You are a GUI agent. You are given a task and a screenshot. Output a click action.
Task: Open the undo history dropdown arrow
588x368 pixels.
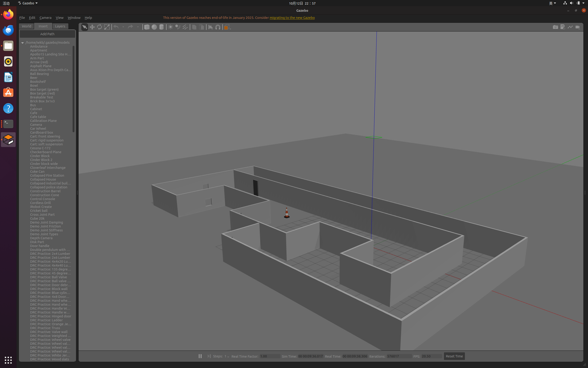tap(123, 27)
